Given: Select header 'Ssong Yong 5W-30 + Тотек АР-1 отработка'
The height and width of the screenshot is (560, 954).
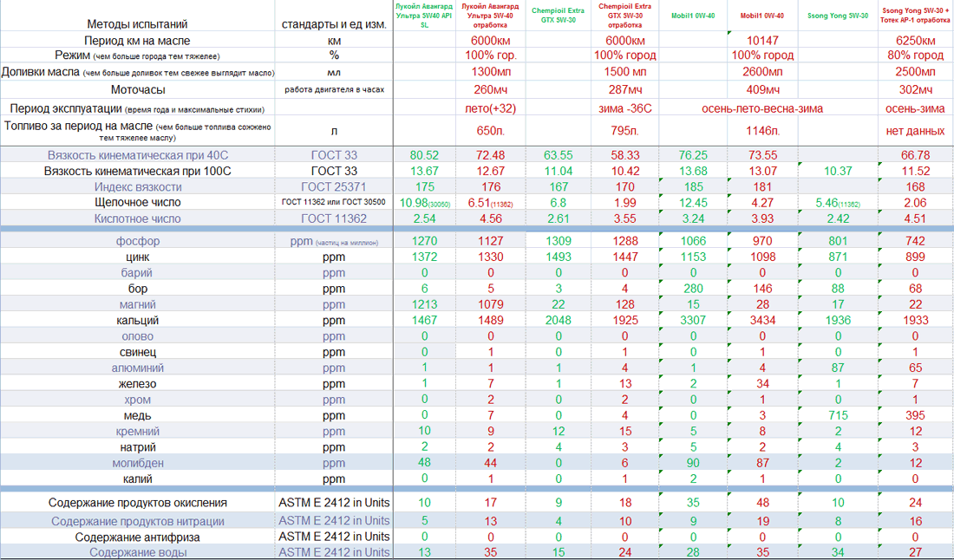Looking at the screenshot, I should coord(915,16).
